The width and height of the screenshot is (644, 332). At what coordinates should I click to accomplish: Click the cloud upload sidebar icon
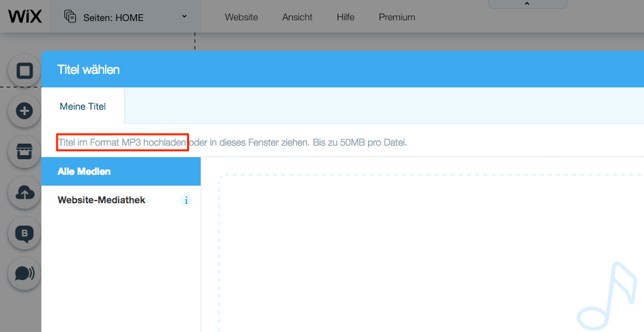point(25,193)
